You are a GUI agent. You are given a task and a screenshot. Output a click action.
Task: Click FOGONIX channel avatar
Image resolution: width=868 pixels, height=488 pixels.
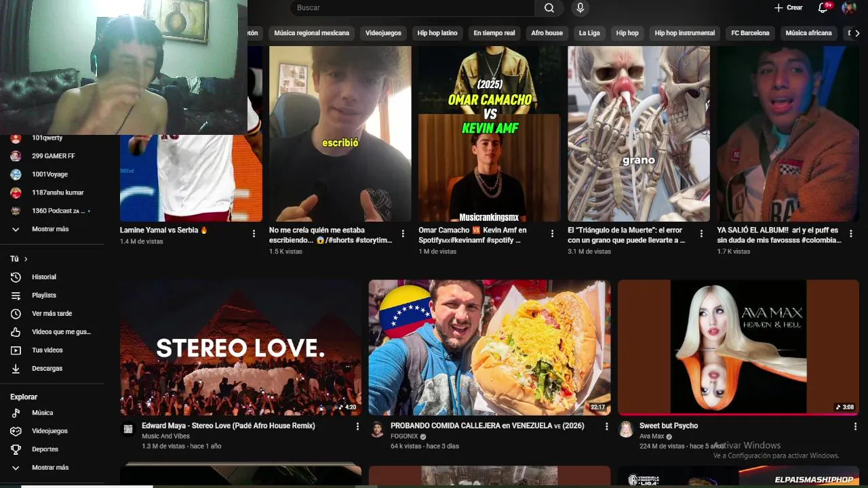377,429
